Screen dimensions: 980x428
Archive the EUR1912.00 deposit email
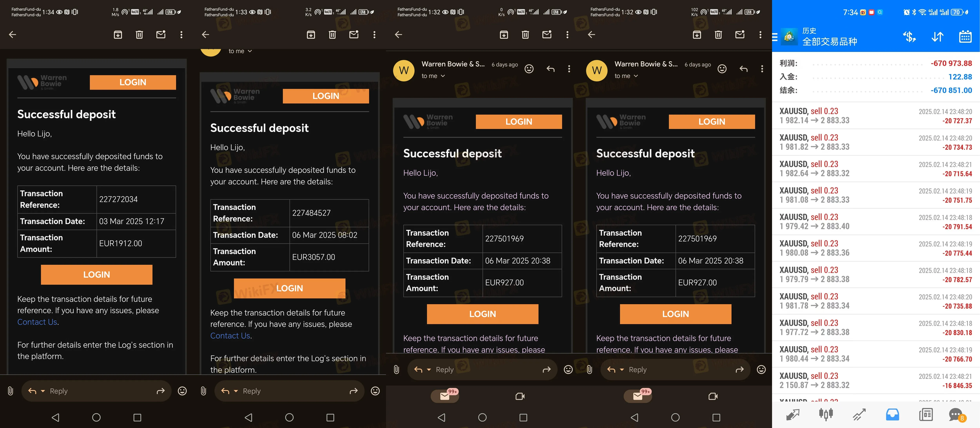pyautogui.click(x=118, y=35)
